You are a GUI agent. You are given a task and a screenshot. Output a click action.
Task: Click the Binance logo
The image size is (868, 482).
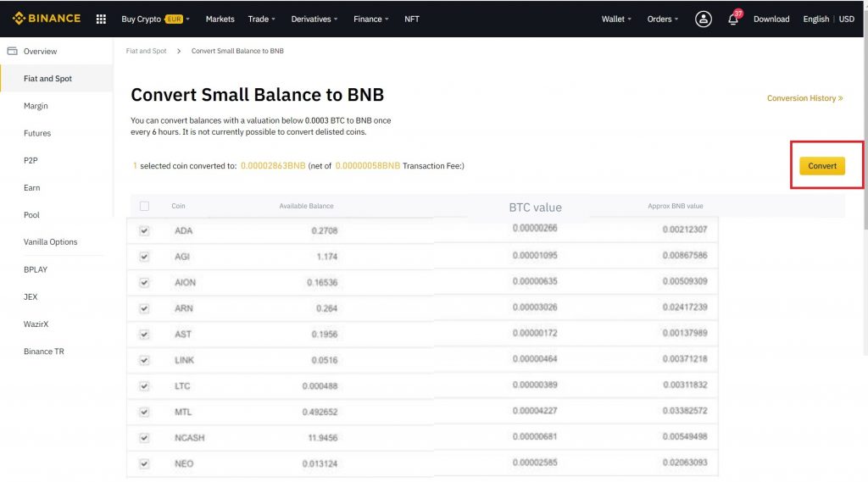tap(47, 19)
